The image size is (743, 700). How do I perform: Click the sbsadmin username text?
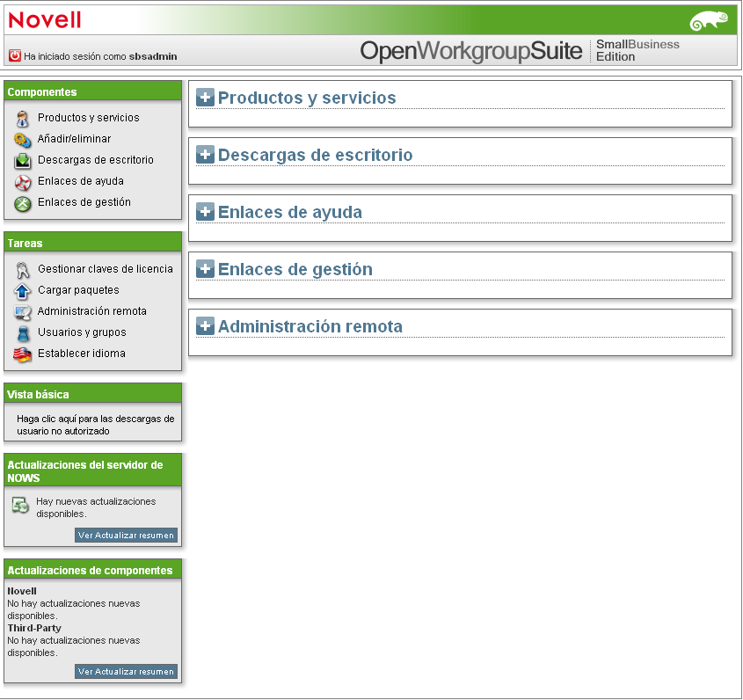pos(153,56)
